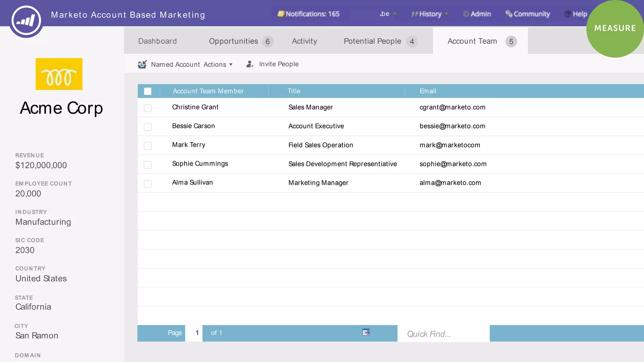Click the SIC code value 2030
This screenshot has width=644, height=362.
pos(25,250)
